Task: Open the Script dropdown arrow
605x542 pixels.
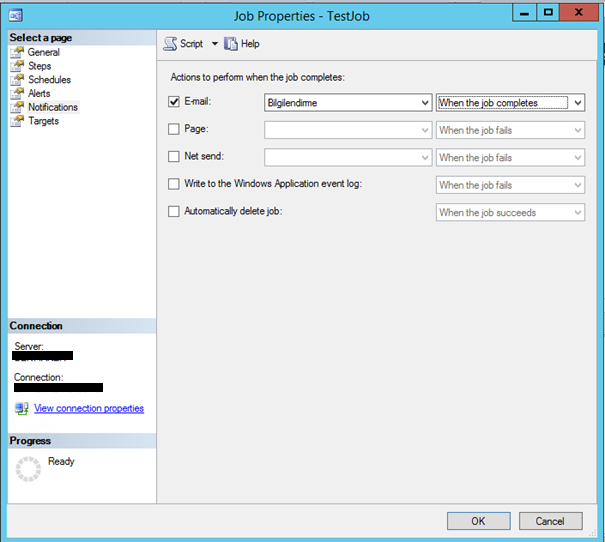Action: (x=214, y=44)
